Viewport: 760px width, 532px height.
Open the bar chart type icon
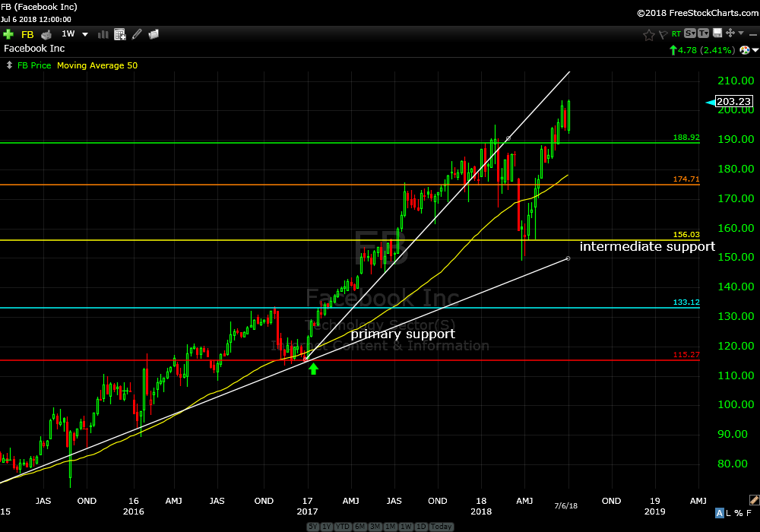click(x=103, y=34)
